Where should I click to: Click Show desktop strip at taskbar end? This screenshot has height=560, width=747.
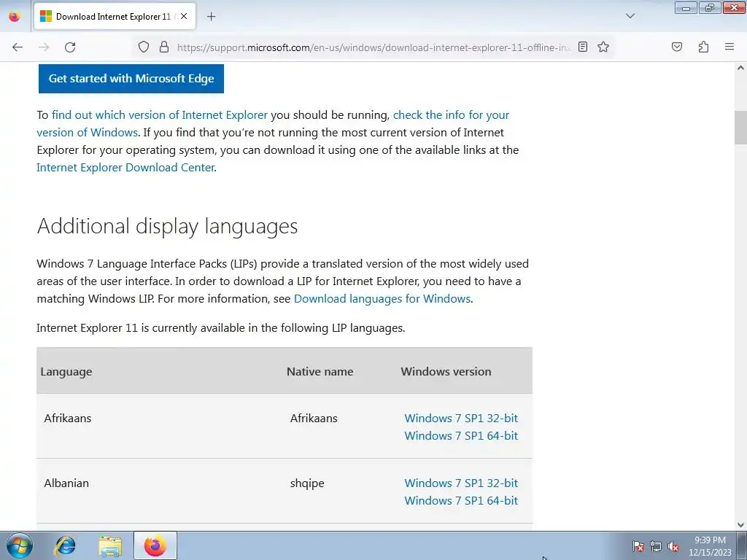click(742, 545)
